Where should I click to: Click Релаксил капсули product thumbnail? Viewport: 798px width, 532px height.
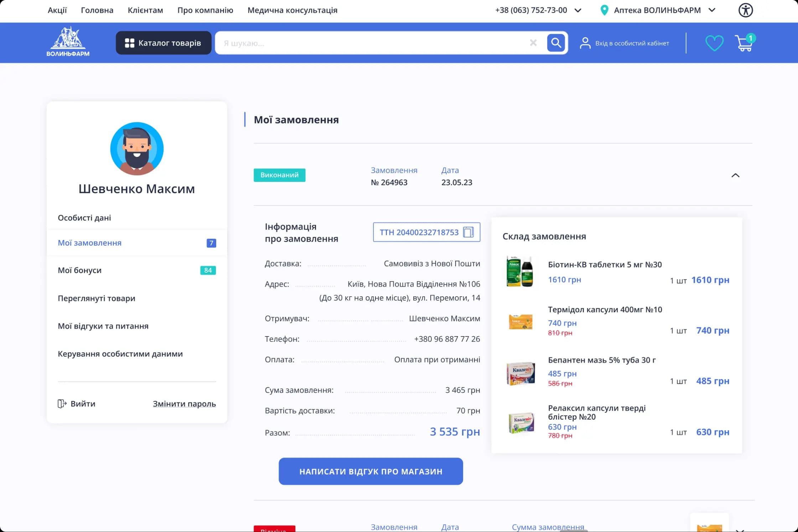click(521, 423)
